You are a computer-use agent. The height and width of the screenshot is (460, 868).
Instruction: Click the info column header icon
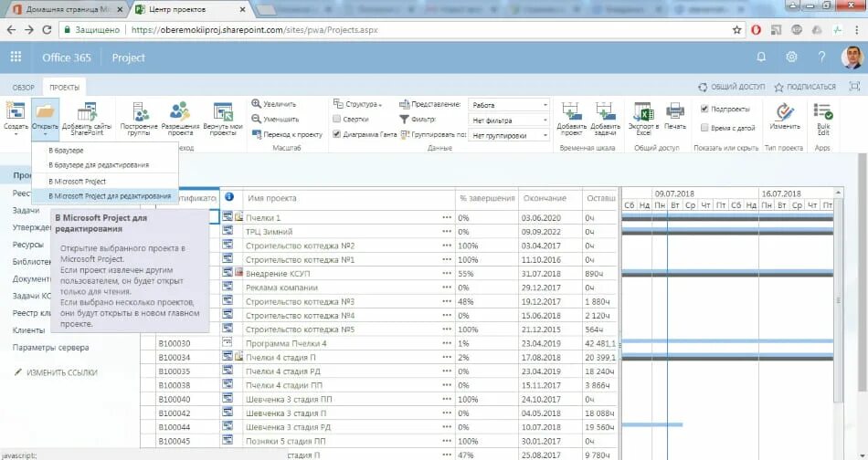click(229, 197)
